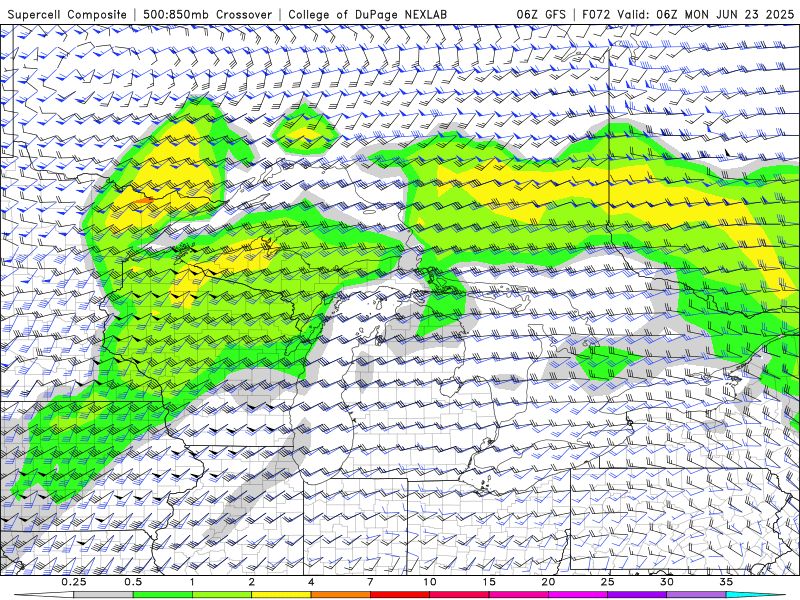
Task: Click the colorbar value label '25'
Action: pyautogui.click(x=607, y=582)
